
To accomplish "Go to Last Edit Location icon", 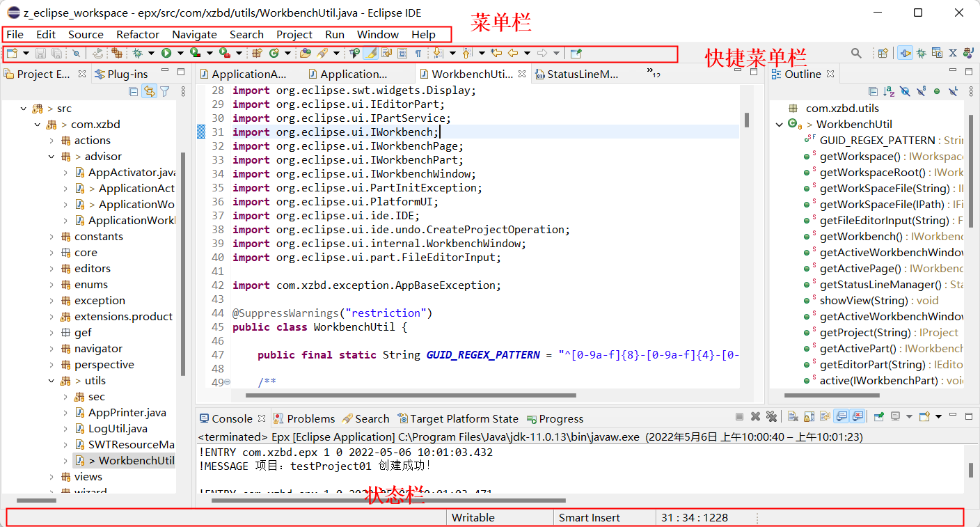I will coord(496,53).
